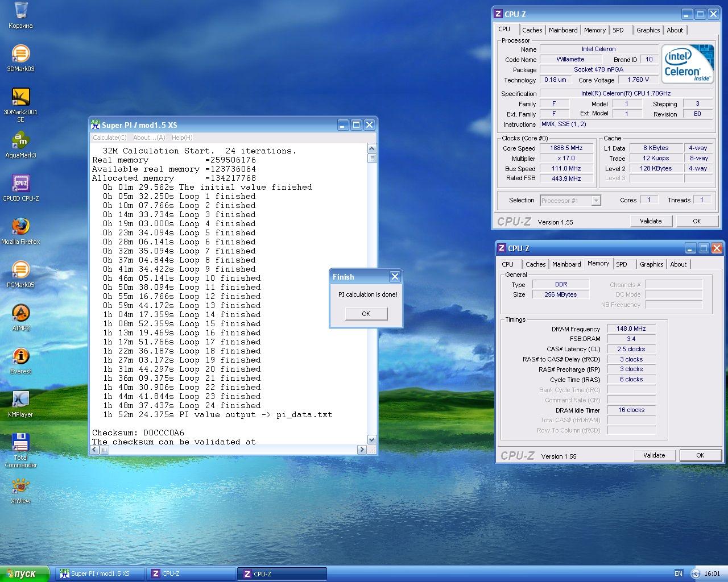The image size is (728, 582).
Task: Click Super PI vertical scrollbar up arrow
Action: [372, 149]
